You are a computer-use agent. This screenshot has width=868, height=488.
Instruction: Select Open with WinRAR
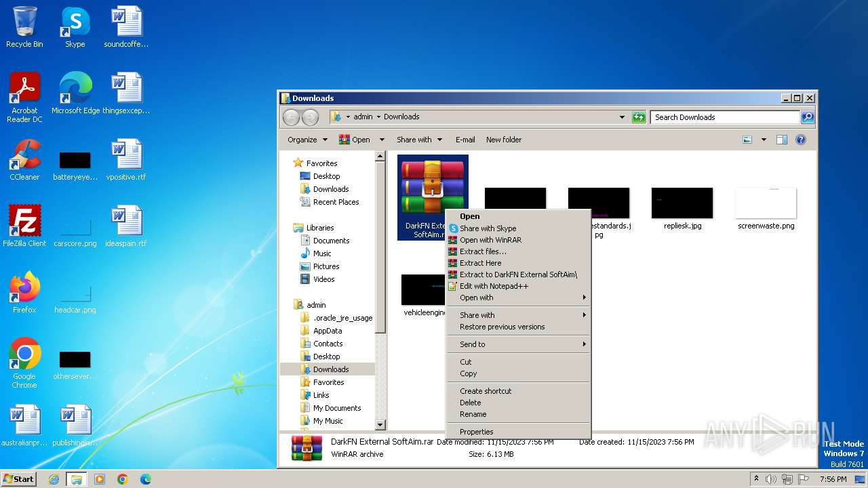coord(518,240)
